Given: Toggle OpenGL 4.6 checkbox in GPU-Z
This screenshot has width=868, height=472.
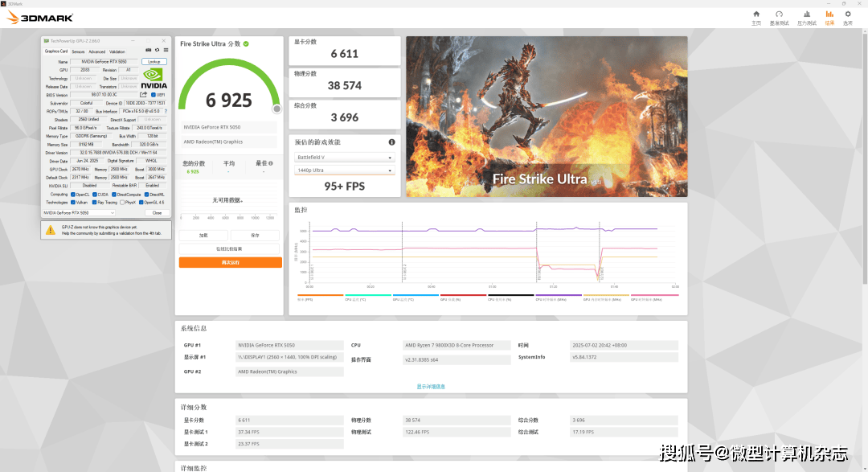Looking at the screenshot, I should 141,202.
